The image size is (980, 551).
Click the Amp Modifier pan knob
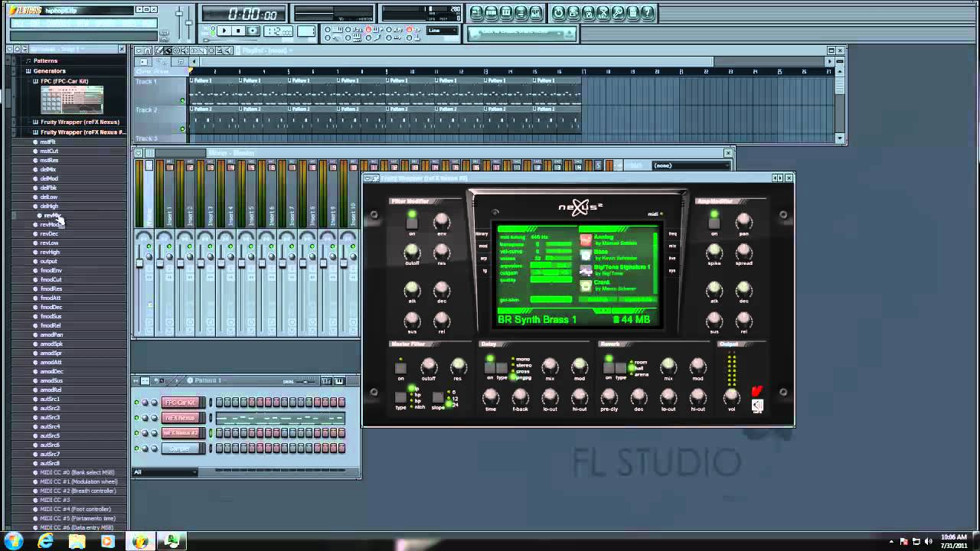[x=743, y=222]
